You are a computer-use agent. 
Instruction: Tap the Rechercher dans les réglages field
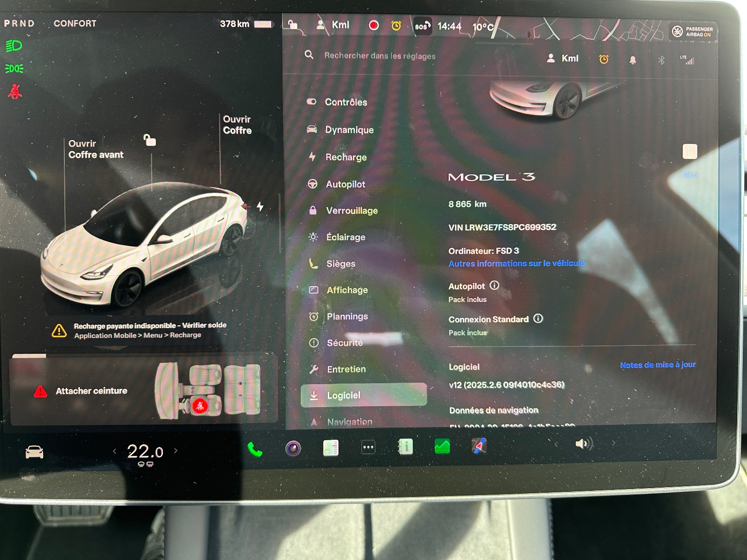point(380,56)
